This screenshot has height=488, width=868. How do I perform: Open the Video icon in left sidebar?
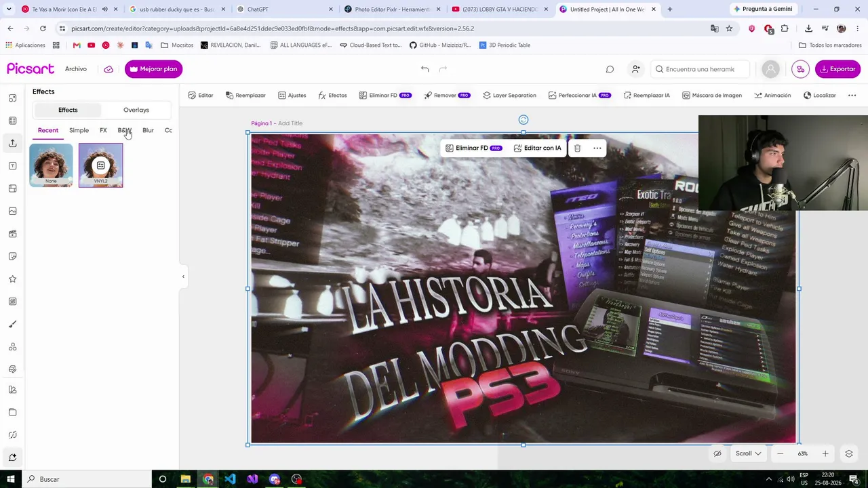(12, 234)
